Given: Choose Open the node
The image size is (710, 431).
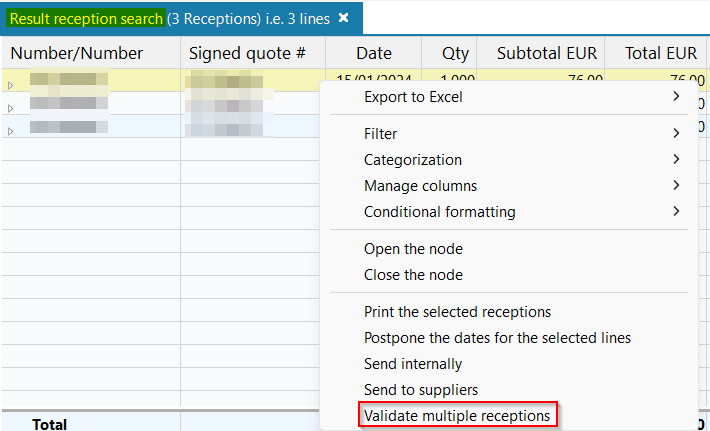Looking at the screenshot, I should pos(413,249).
